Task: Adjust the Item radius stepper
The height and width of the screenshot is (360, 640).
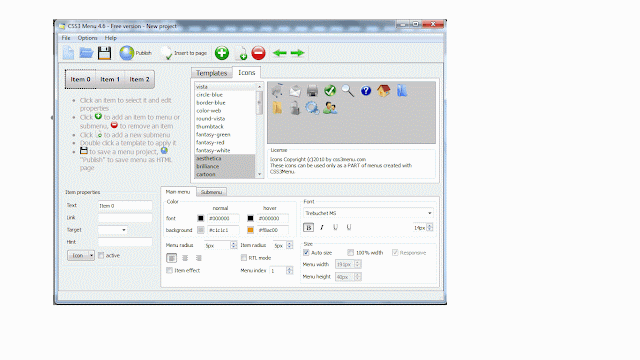Action: (289, 245)
